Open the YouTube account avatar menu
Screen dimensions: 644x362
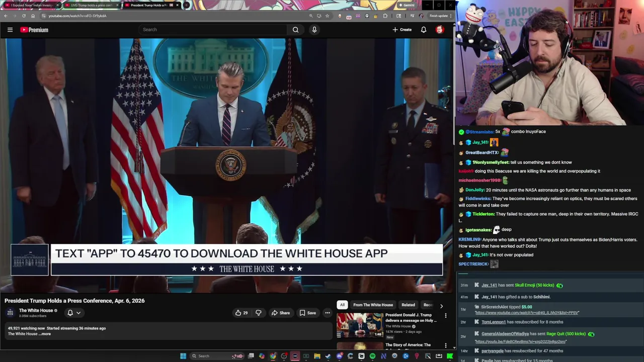tap(439, 30)
